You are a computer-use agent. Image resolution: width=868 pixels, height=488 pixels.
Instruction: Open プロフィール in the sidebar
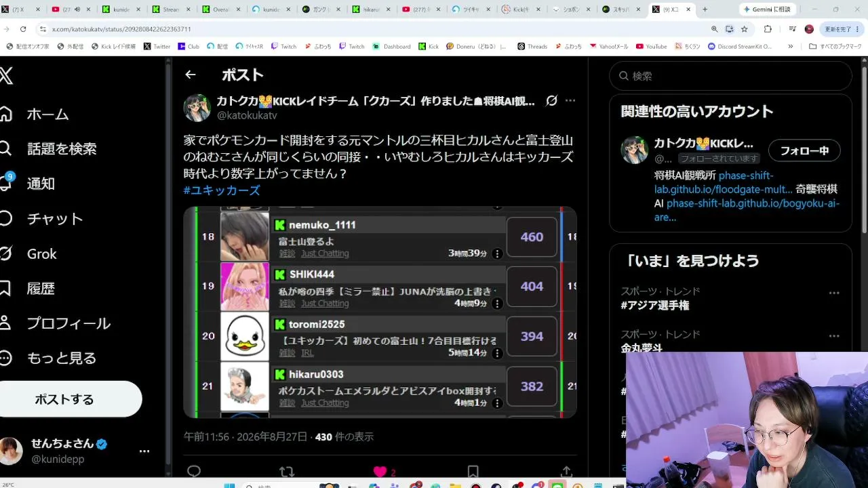(56, 323)
